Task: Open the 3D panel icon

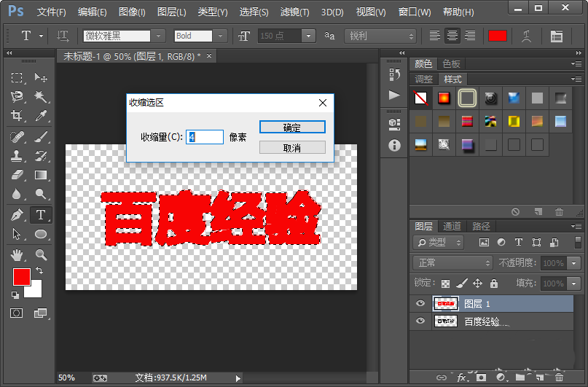Action: point(394,124)
